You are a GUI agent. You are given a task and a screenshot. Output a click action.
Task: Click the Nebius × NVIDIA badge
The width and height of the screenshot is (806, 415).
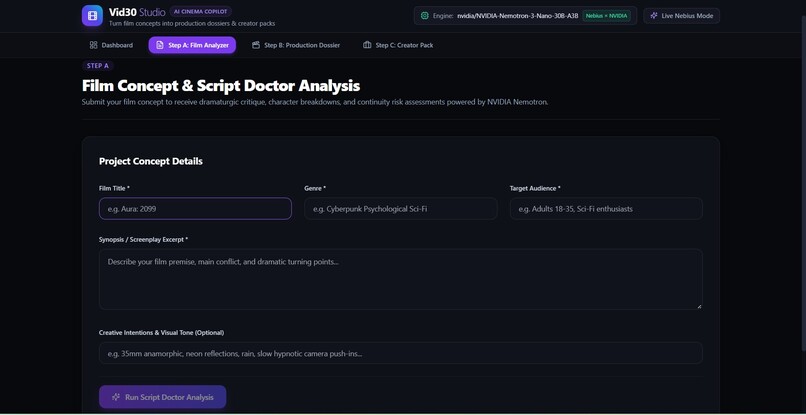(607, 16)
